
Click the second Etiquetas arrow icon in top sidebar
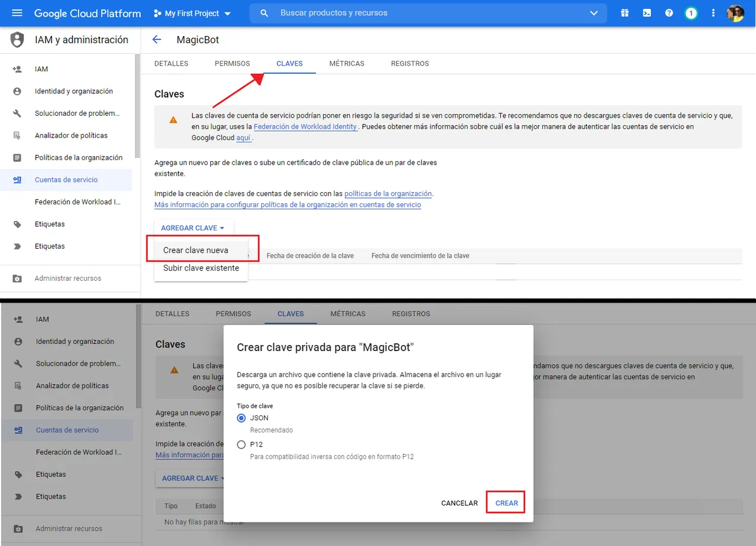point(17,246)
